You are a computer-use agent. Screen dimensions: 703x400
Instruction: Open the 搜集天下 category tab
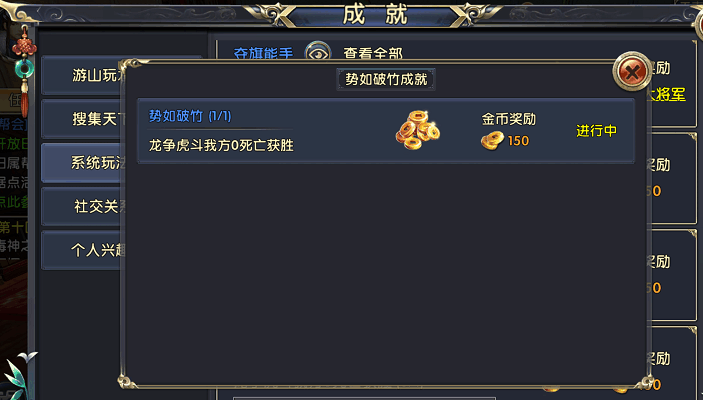pos(82,119)
